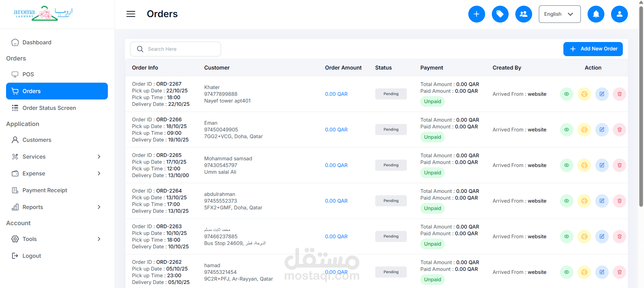Click Customer column header
Screen dimensions: 644x288
pyautogui.click(x=217, y=68)
